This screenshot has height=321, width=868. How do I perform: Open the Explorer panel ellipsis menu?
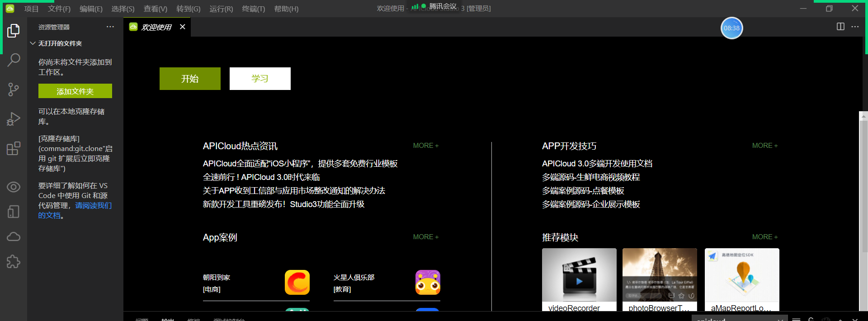(x=110, y=27)
